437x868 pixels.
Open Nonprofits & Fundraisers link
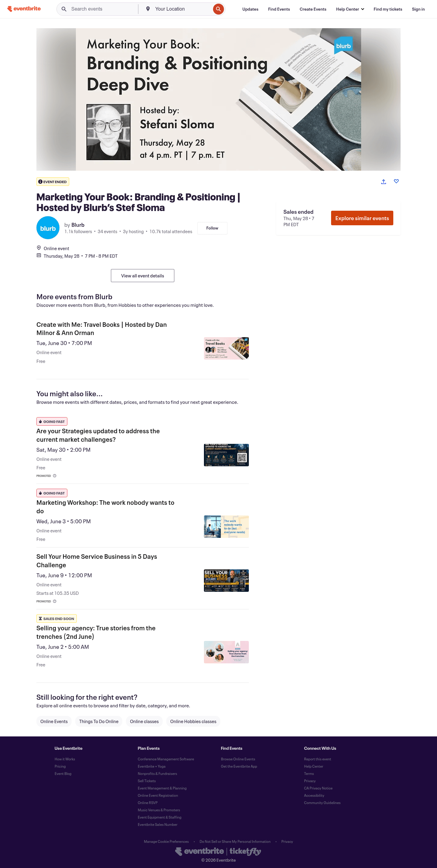(157, 774)
